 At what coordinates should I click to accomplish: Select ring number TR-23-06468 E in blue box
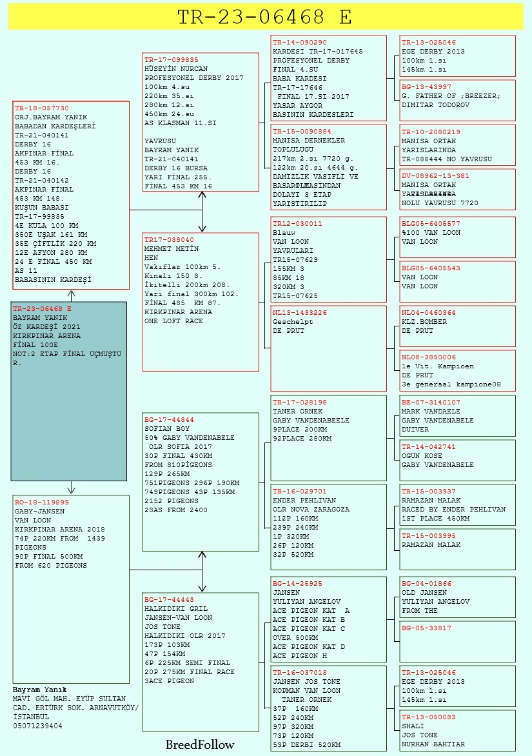click(x=43, y=308)
